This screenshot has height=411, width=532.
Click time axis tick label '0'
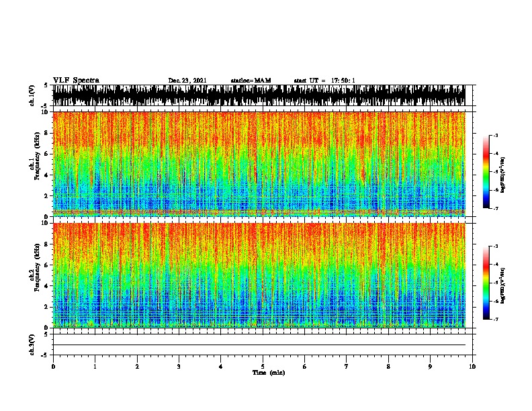coord(53,367)
